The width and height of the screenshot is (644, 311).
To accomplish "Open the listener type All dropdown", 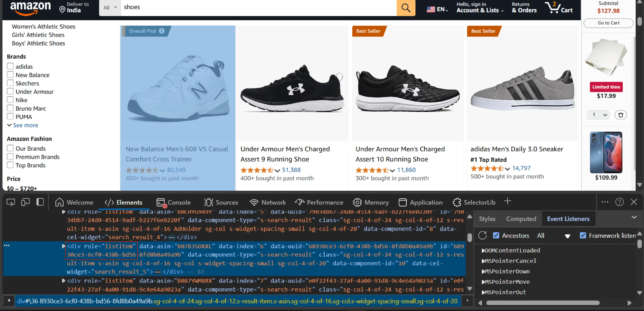I will tap(553, 236).
